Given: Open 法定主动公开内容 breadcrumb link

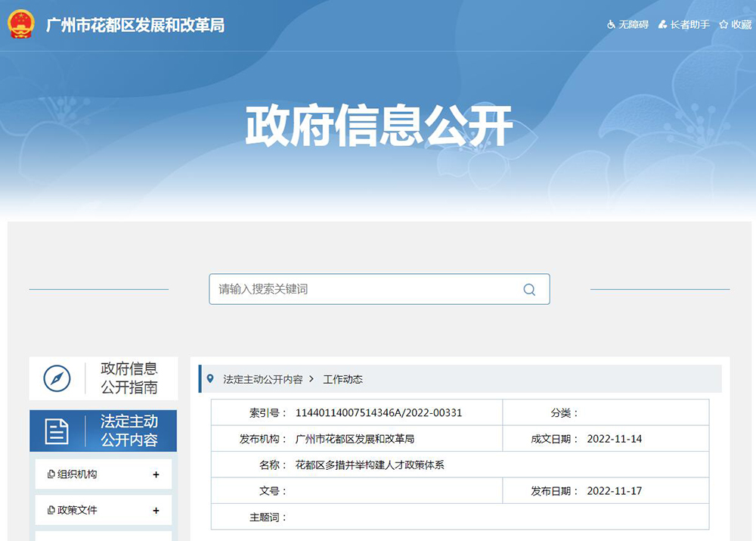Looking at the screenshot, I should [x=262, y=379].
